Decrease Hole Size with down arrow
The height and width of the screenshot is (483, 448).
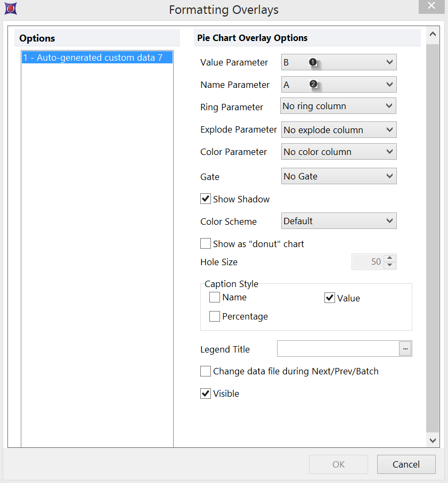pyautogui.click(x=390, y=265)
